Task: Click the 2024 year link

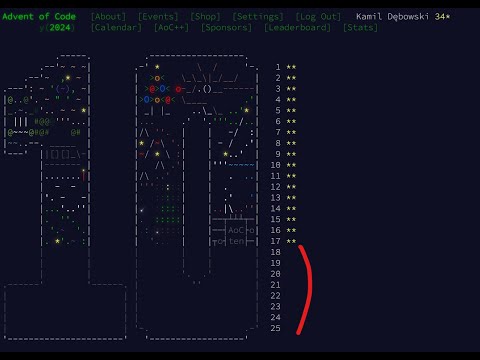Action: [x=60, y=27]
